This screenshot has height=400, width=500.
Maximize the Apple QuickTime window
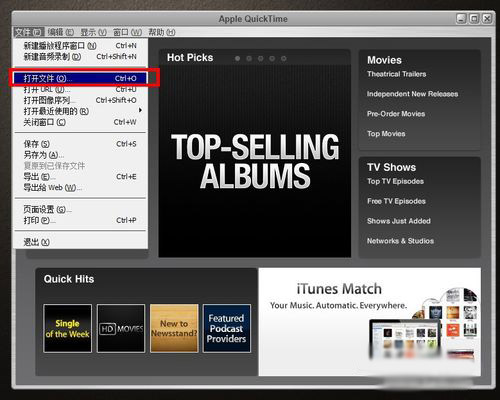click(474, 19)
